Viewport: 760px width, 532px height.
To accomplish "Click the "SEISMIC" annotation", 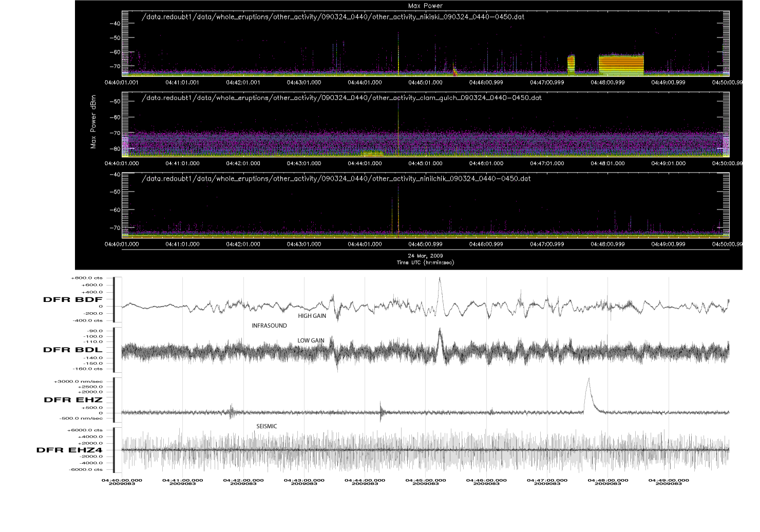I will click(267, 426).
